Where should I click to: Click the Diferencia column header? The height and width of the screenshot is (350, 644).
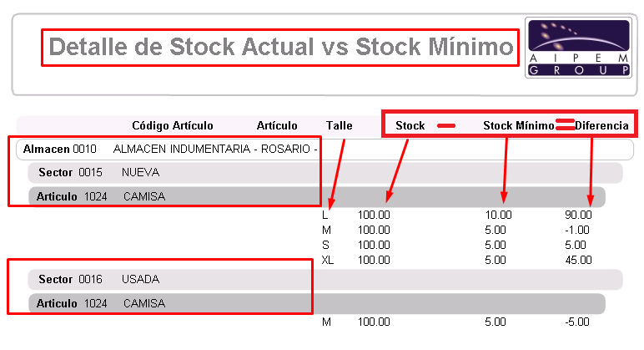(601, 125)
